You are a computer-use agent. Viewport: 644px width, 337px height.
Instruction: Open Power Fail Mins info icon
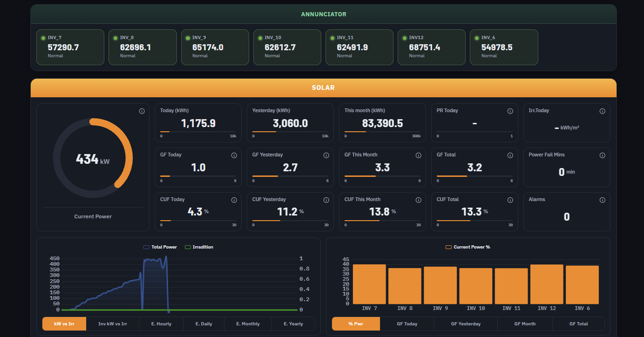(x=603, y=155)
